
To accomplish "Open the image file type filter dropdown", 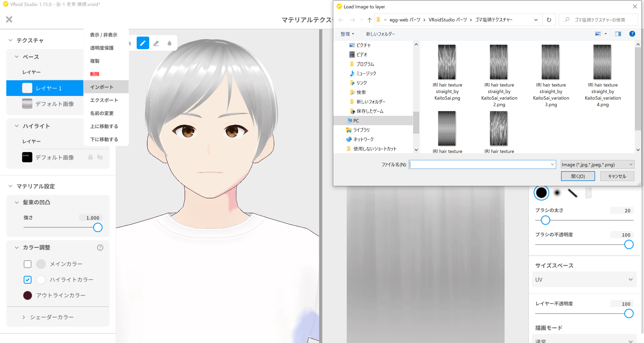I will click(597, 164).
